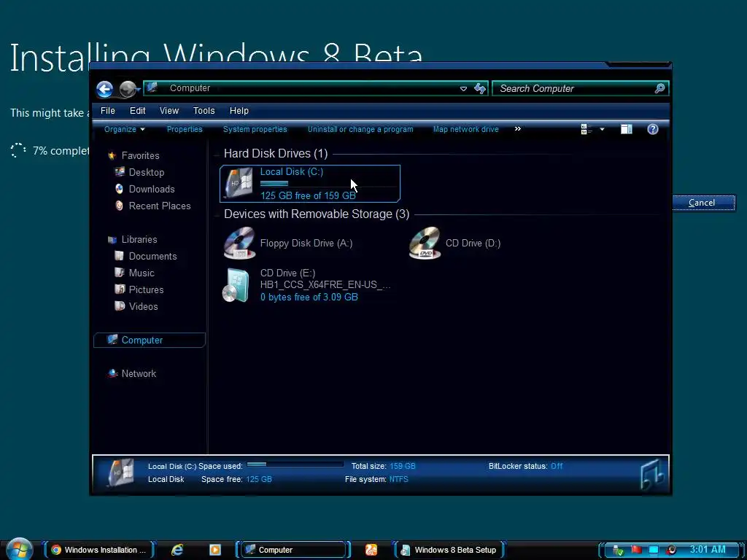
Task: Show additional commands via the double chevron
Action: (518, 128)
